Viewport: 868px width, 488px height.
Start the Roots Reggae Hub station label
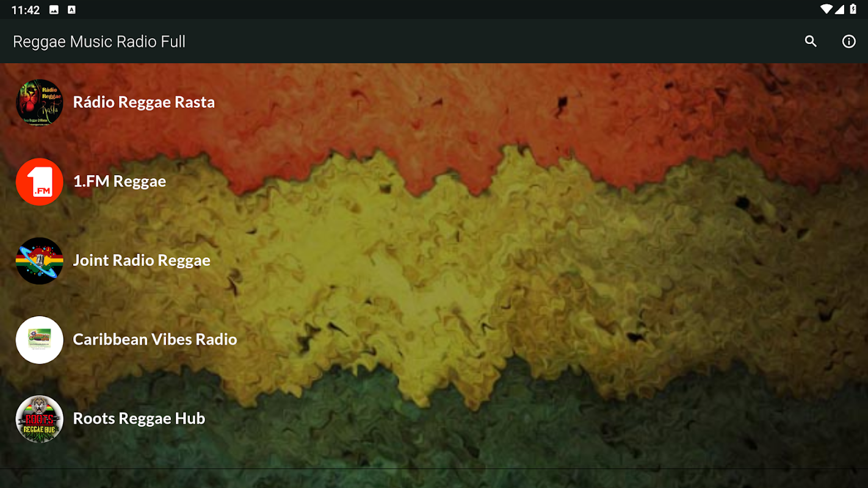tap(139, 418)
